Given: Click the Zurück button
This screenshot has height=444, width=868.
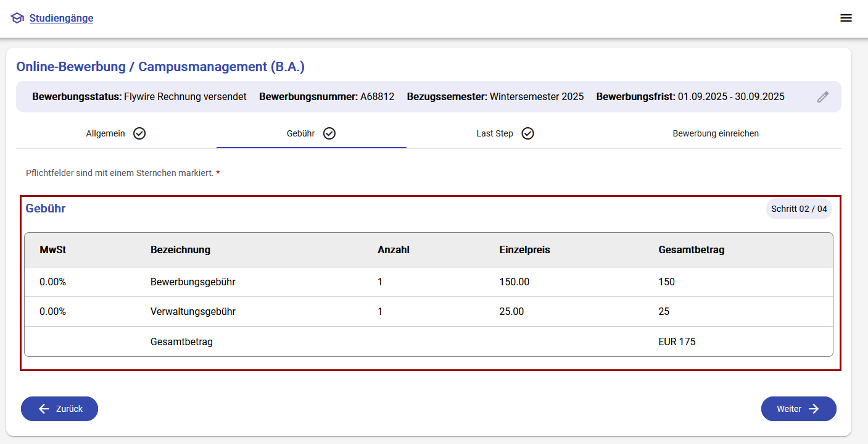Looking at the screenshot, I should click(59, 409).
